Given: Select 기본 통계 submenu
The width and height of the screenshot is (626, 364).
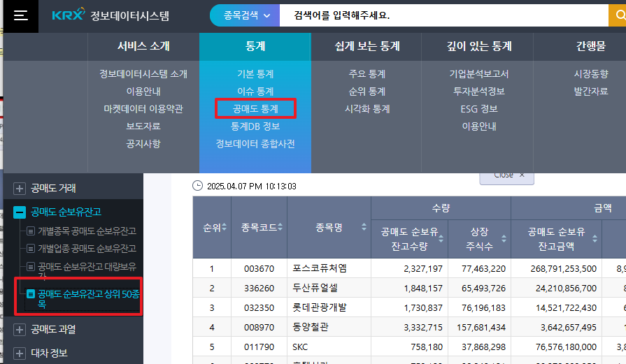Looking at the screenshot, I should coord(255,74).
